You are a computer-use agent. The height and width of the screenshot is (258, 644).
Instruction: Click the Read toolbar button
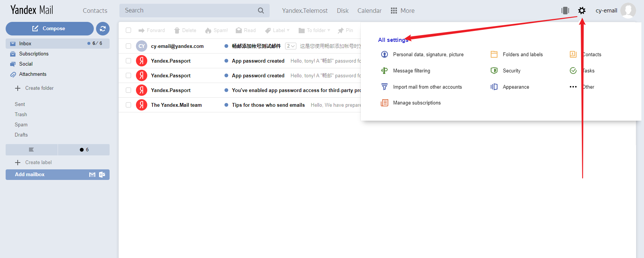click(x=246, y=30)
